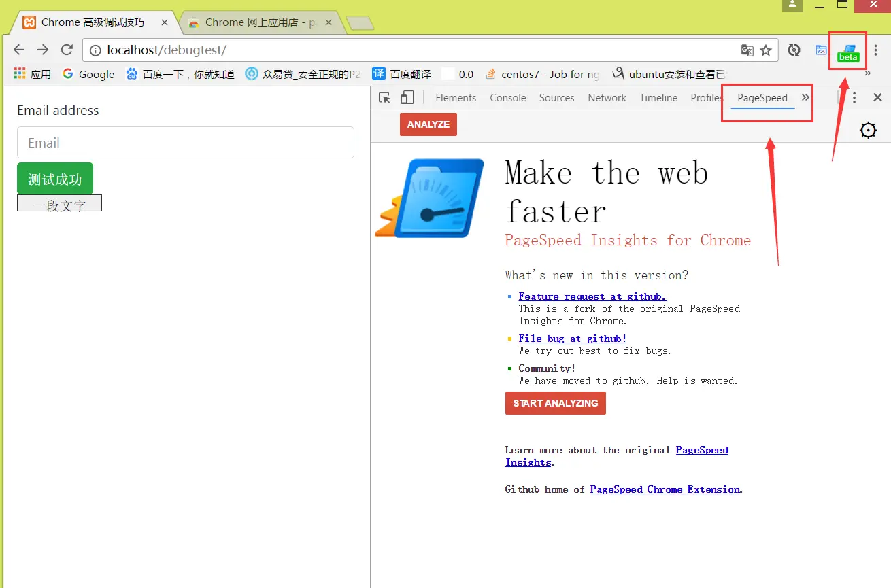Close the Chrome 高级调试技巧 tab
Screen dimensions: 891x588
point(164,22)
